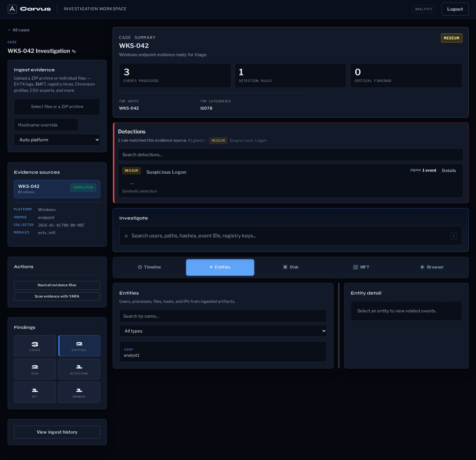The width and height of the screenshot is (476, 460).
Task: Click the grid icon on MFT tab
Action: [356, 267]
